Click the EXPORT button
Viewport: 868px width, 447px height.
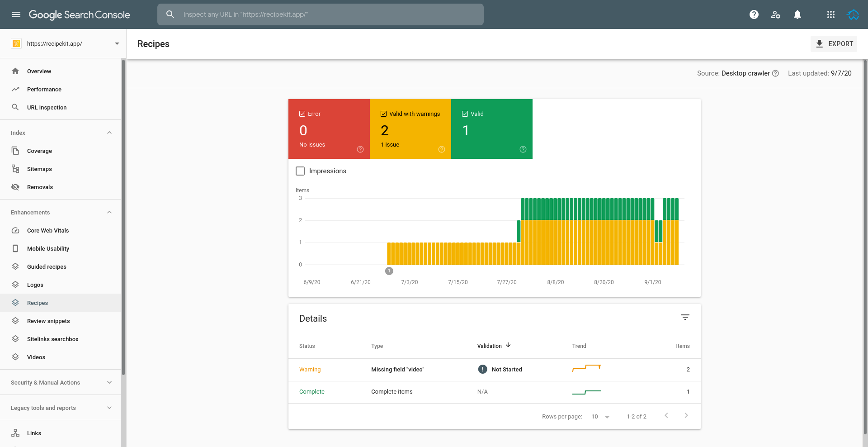[x=834, y=44]
